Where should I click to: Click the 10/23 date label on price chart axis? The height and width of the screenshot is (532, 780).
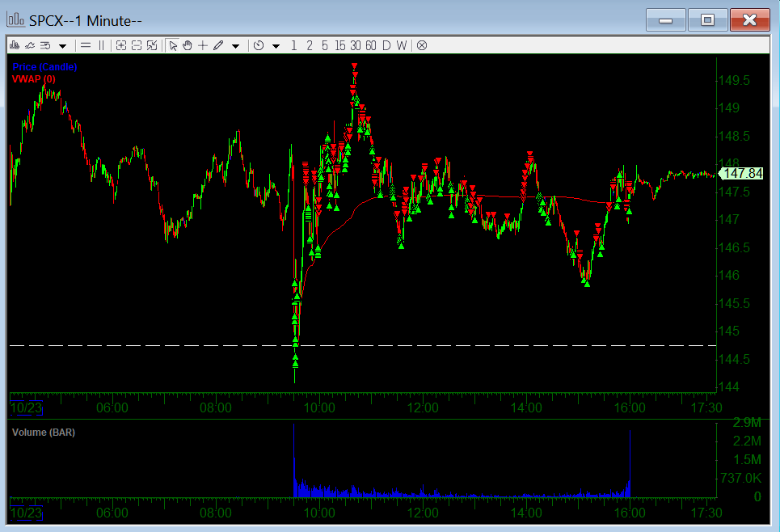point(26,408)
